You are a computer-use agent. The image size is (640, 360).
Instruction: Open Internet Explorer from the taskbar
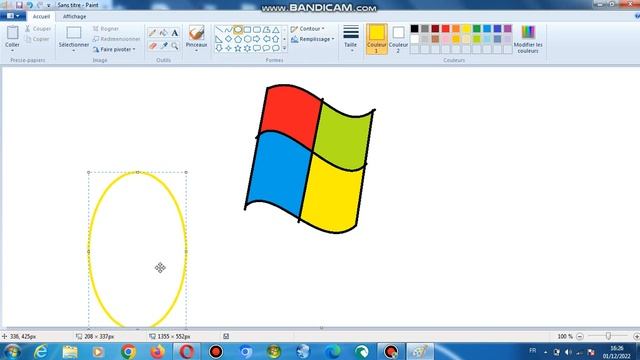pos(41,351)
